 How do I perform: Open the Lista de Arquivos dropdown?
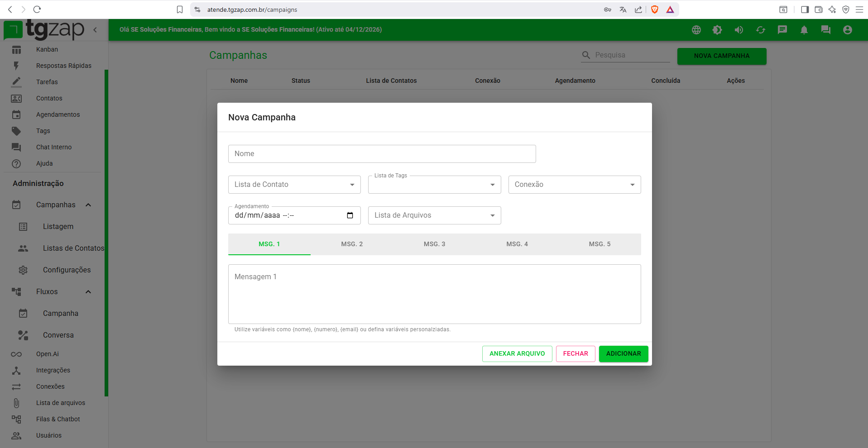pyautogui.click(x=434, y=215)
